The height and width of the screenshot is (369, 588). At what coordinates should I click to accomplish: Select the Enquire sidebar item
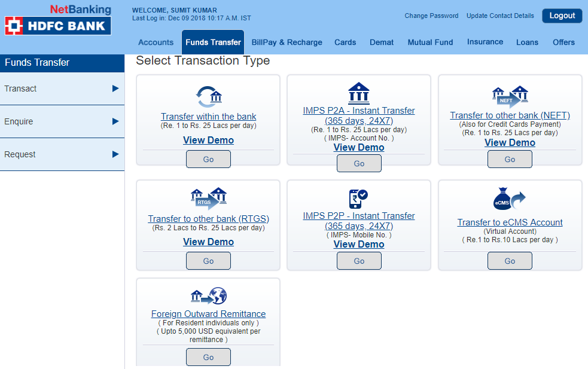pyautogui.click(x=62, y=121)
